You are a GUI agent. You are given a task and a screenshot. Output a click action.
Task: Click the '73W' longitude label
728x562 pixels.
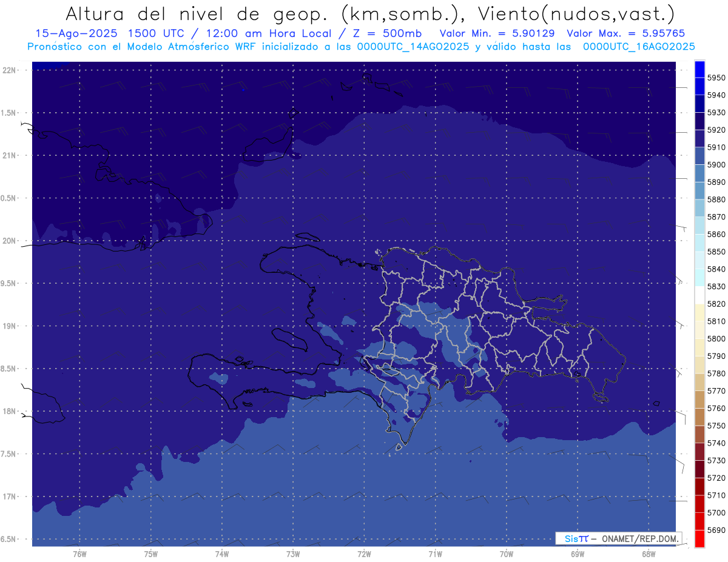[x=293, y=554]
